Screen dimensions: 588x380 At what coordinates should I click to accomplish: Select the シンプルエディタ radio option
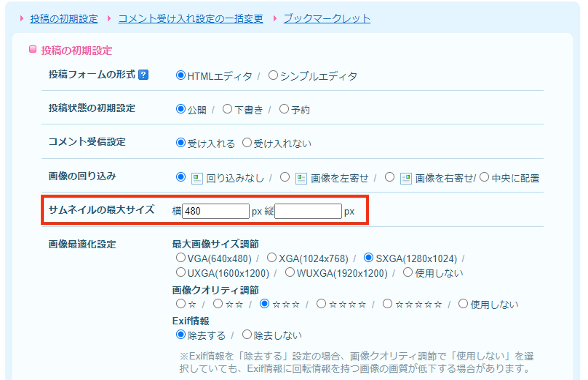pyautogui.click(x=273, y=75)
